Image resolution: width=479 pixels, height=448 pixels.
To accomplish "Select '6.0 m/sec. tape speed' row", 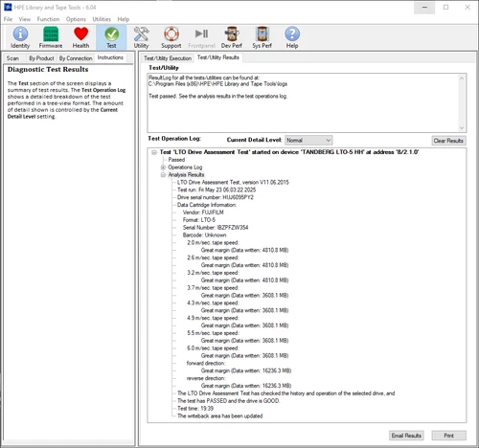I will tap(213, 348).
